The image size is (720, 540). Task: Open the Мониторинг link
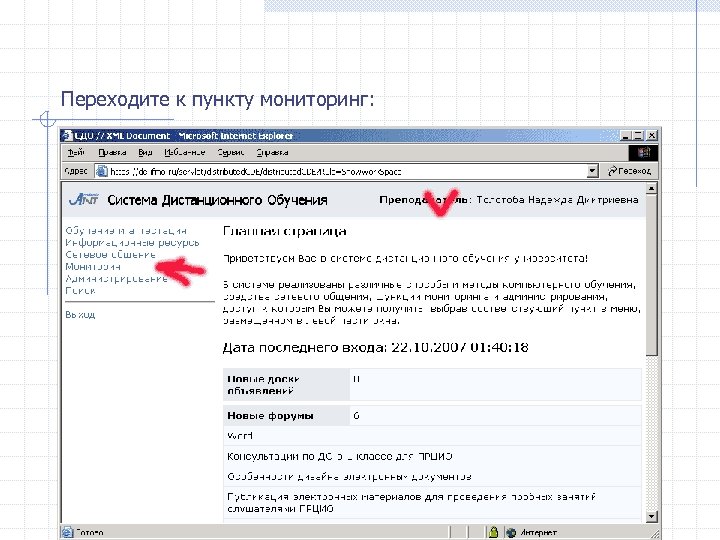pyautogui.click(x=93, y=266)
